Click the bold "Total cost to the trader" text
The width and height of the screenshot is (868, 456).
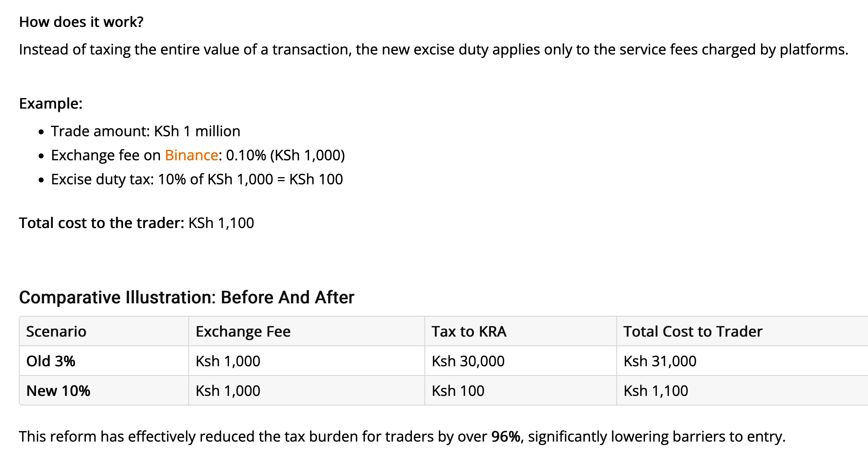[101, 223]
